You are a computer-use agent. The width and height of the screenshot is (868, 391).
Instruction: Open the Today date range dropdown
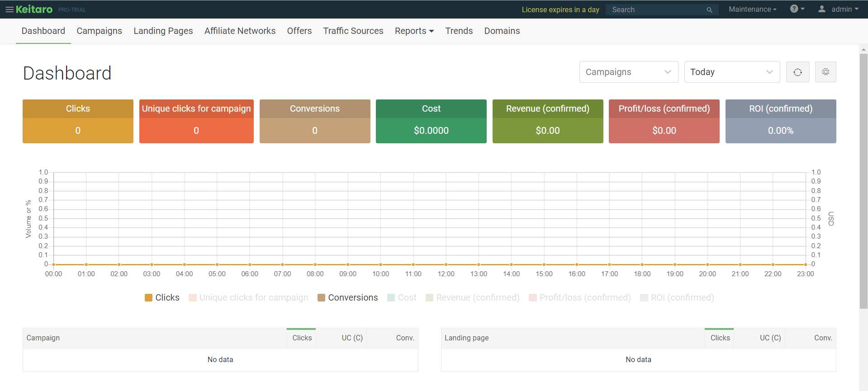(731, 72)
